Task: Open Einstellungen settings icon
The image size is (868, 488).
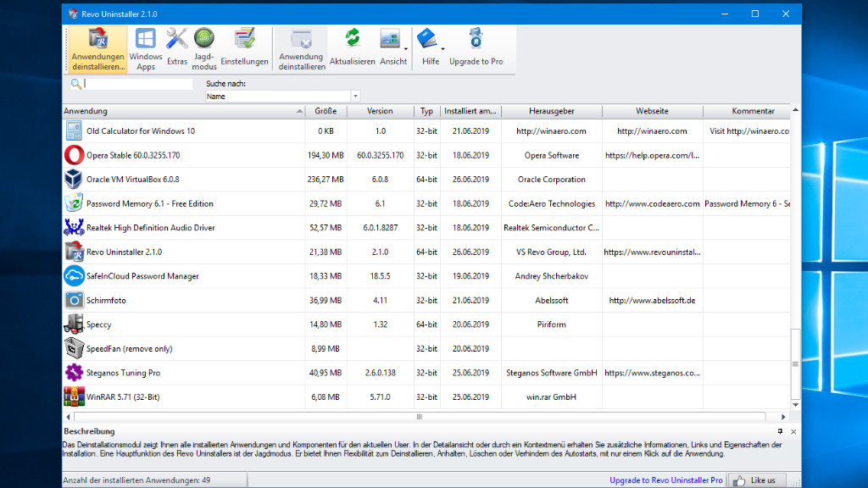Action: [244, 47]
